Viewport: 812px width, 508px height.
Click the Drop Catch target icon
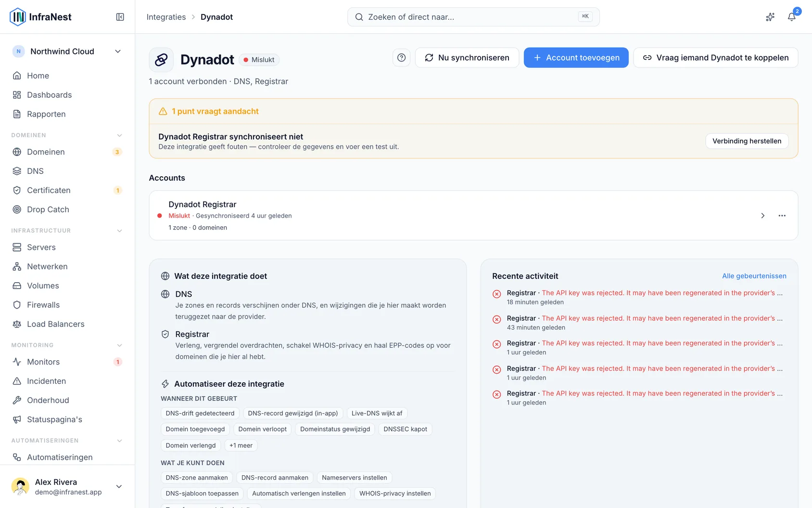coord(17,209)
